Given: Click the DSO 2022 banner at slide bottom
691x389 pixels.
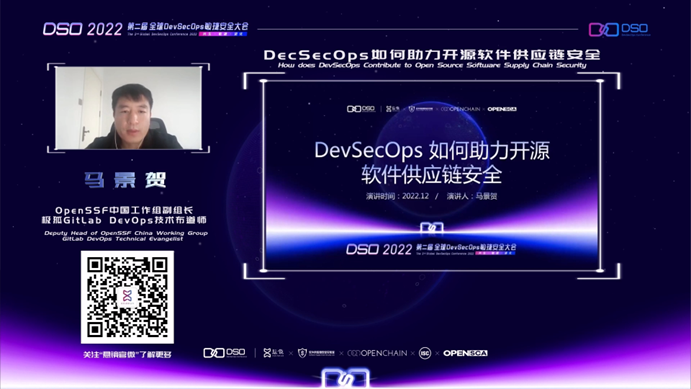Looking at the screenshot, I should [x=431, y=249].
